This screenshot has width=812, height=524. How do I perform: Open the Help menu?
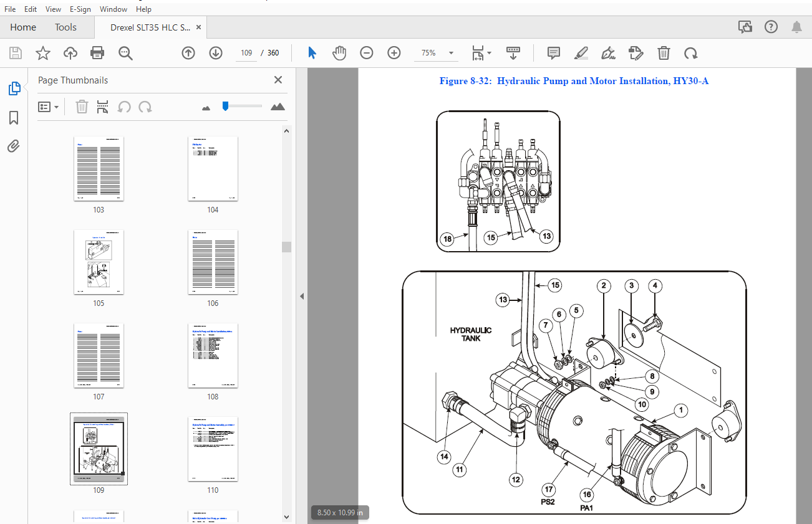(143, 9)
